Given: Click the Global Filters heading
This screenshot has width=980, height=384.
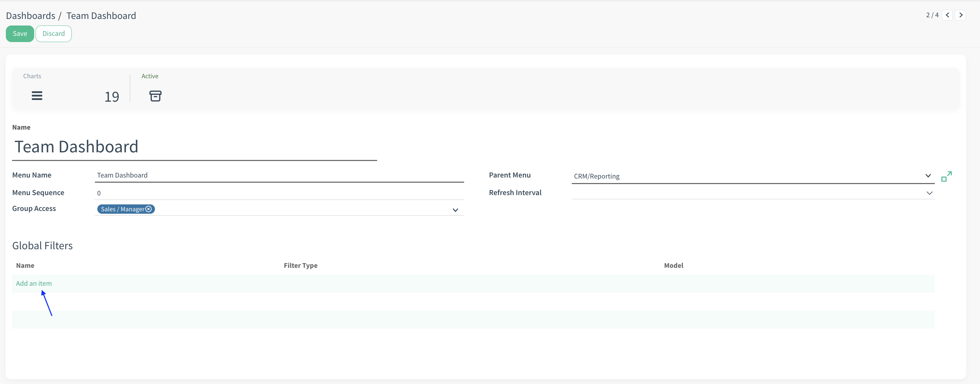Looking at the screenshot, I should (42, 246).
